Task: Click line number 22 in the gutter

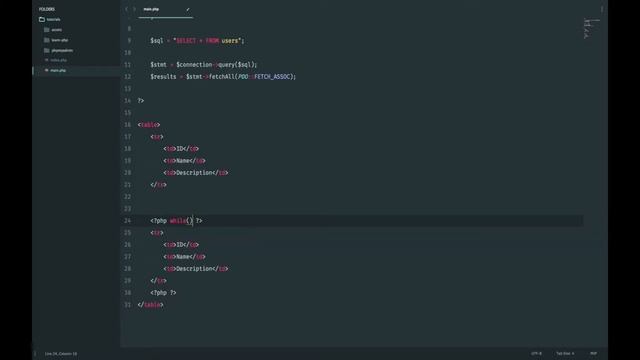Action: pyautogui.click(x=128, y=197)
